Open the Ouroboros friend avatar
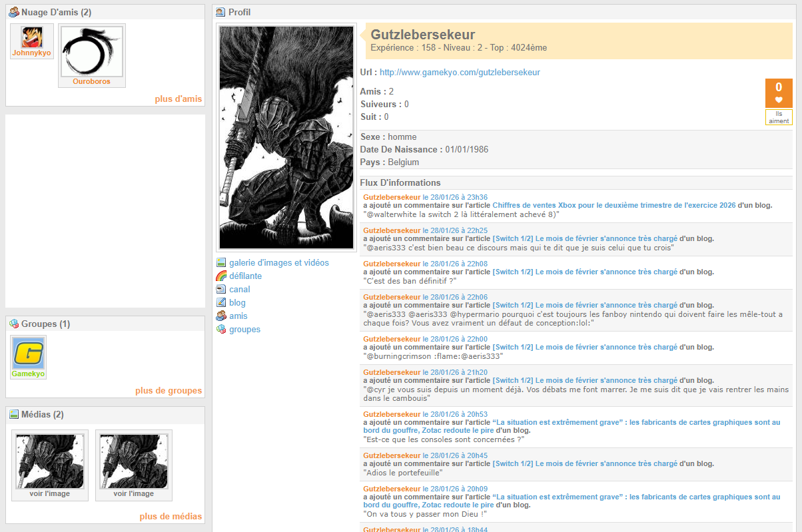 click(x=91, y=51)
